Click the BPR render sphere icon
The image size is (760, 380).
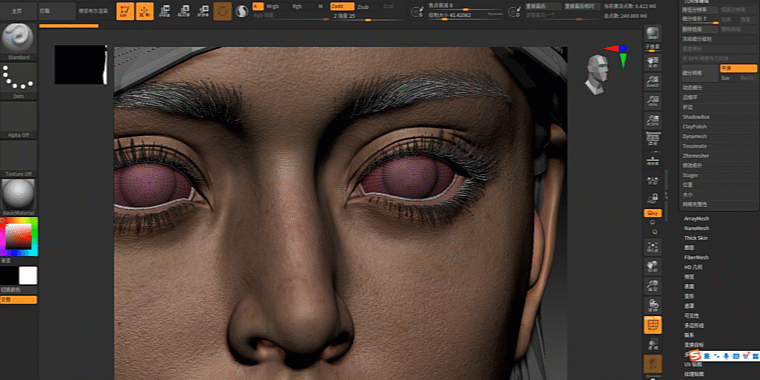pos(652,33)
